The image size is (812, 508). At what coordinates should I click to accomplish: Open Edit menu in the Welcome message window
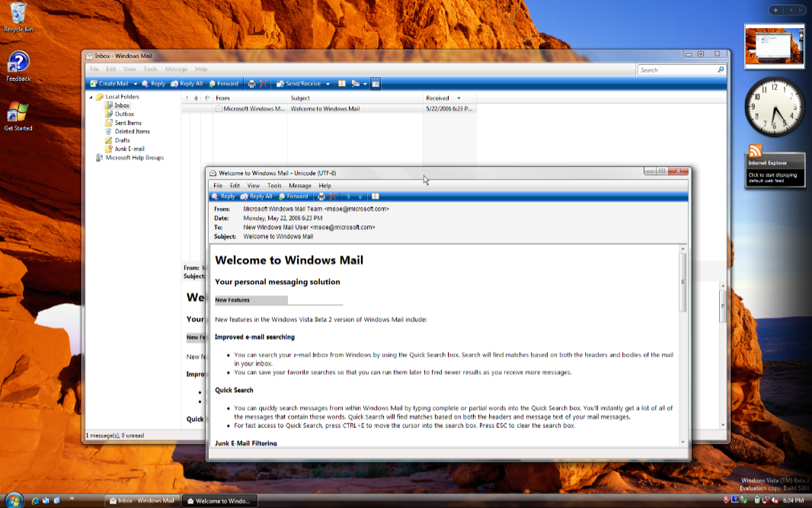click(x=235, y=185)
